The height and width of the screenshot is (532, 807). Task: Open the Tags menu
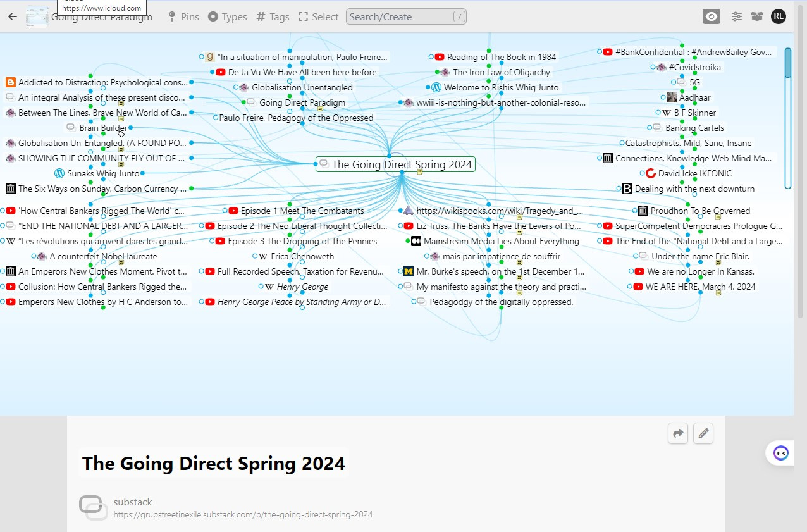pos(273,17)
